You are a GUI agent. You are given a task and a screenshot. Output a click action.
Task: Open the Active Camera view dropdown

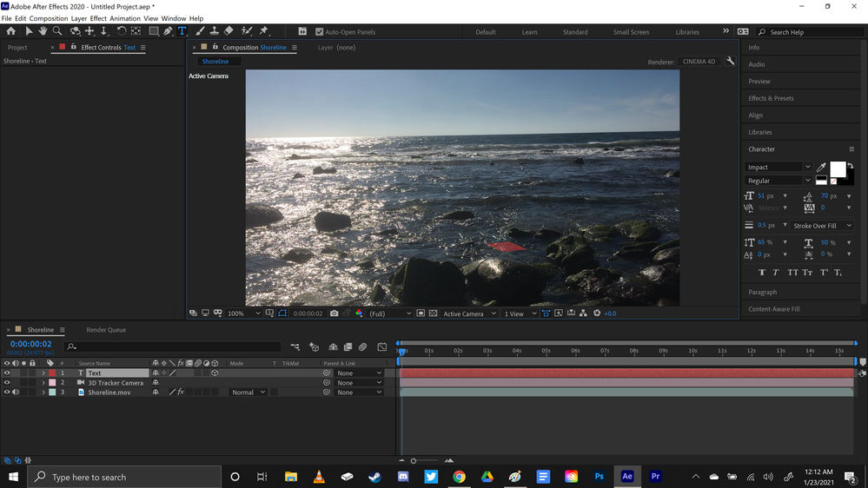pos(469,313)
